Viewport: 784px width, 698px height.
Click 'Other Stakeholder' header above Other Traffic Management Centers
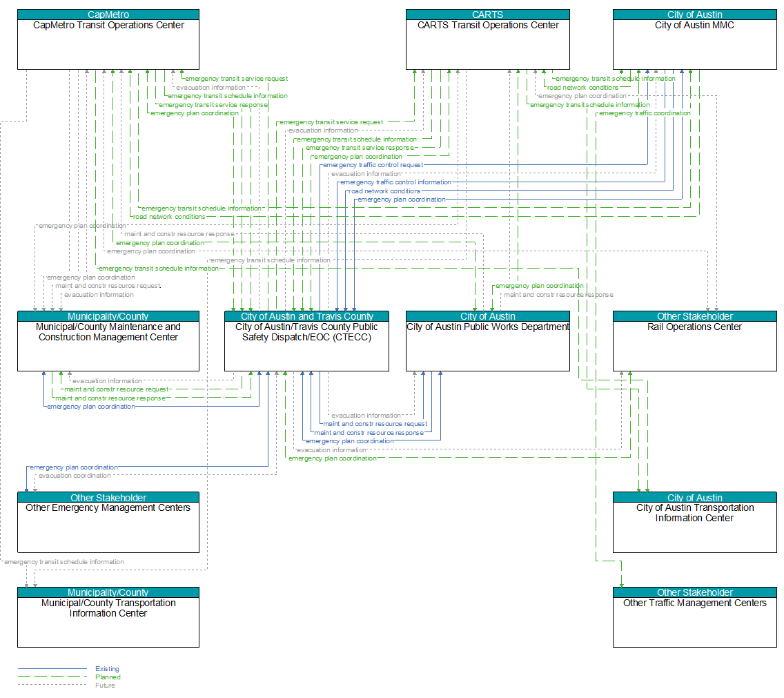(694, 592)
